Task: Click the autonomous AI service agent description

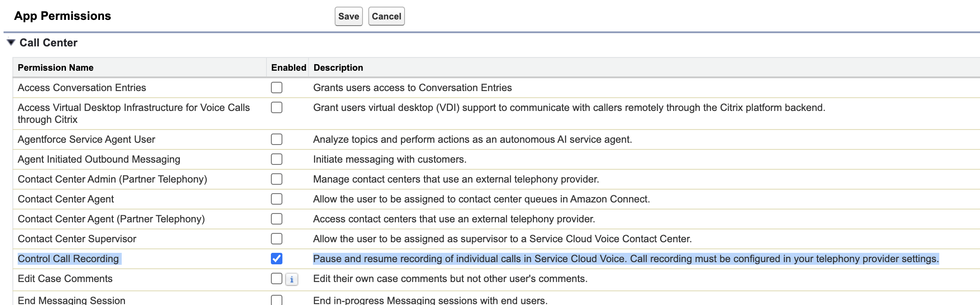Action: point(473,139)
